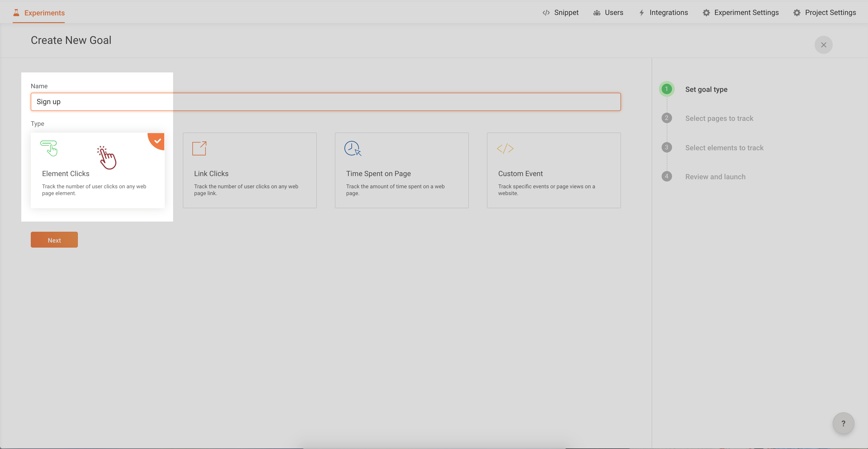Select the Link Clicks goal type
Viewport: 868px width, 449px height.
[x=250, y=170]
